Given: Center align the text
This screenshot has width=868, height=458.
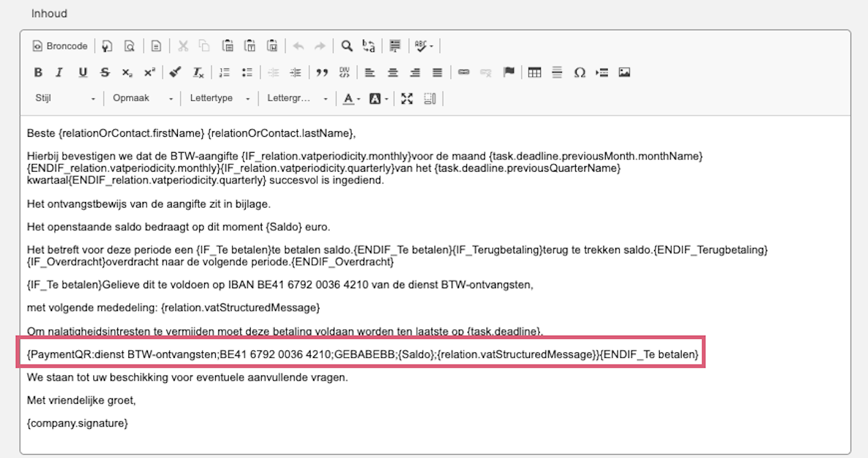Looking at the screenshot, I should point(392,73).
